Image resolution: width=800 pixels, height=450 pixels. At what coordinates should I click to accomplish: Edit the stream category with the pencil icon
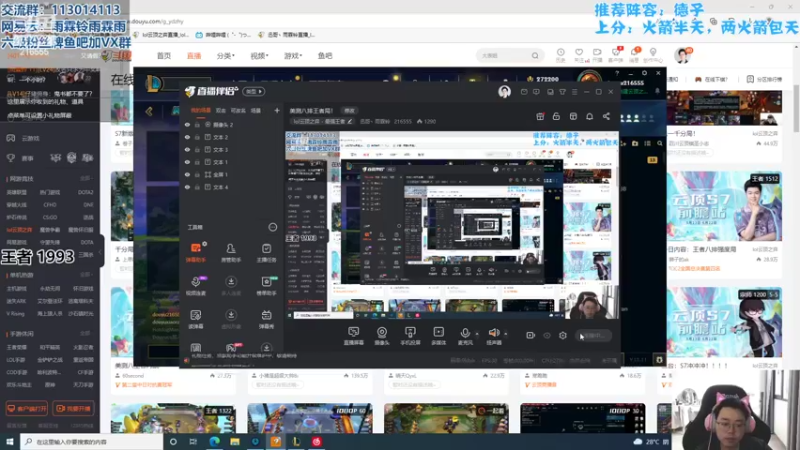point(350,121)
